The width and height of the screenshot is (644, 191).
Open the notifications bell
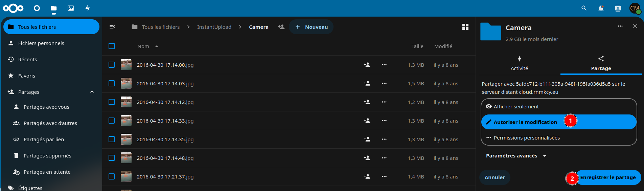click(601, 8)
